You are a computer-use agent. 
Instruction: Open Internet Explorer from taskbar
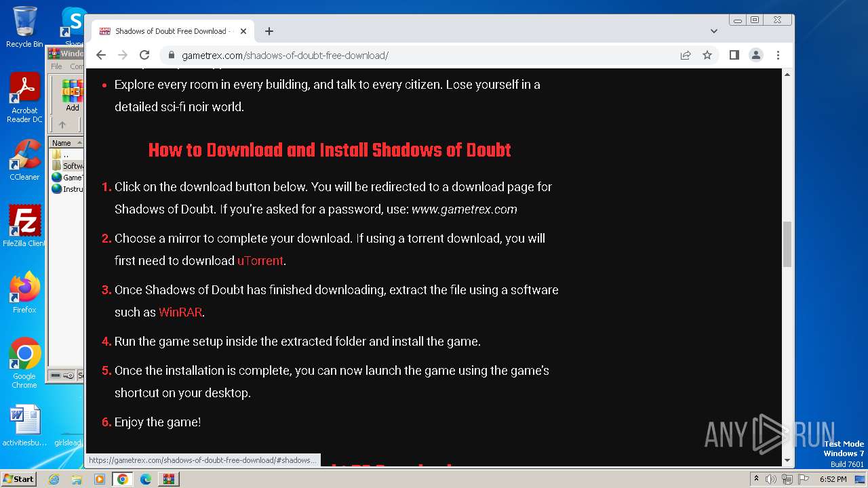click(54, 479)
